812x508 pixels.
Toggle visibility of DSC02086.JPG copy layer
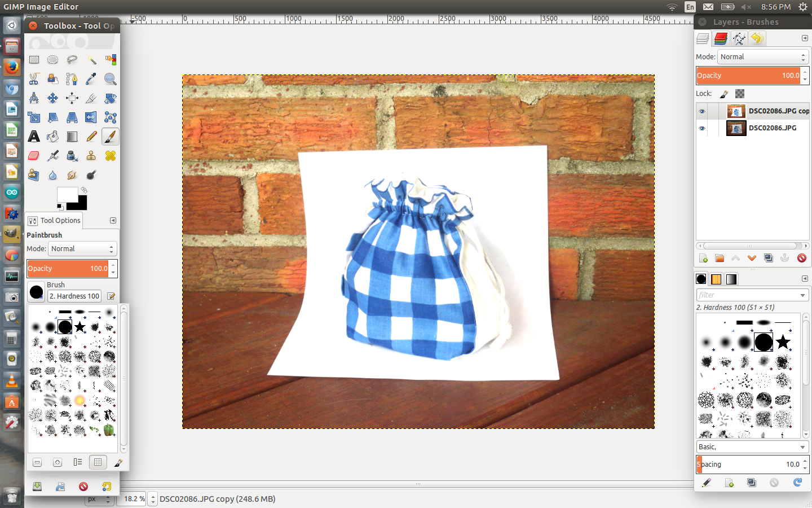coord(702,111)
